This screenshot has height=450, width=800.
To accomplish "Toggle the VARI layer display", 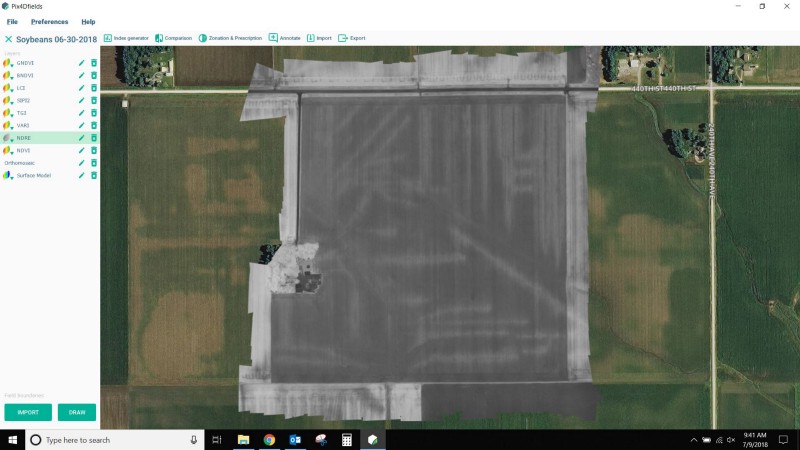I will pyautogui.click(x=24, y=125).
